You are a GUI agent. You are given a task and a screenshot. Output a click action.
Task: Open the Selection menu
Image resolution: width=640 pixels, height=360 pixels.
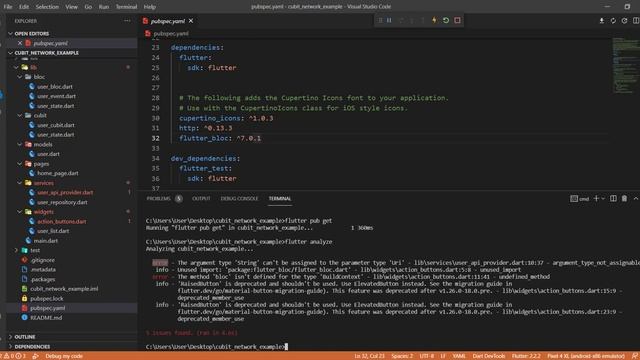tap(47, 7)
